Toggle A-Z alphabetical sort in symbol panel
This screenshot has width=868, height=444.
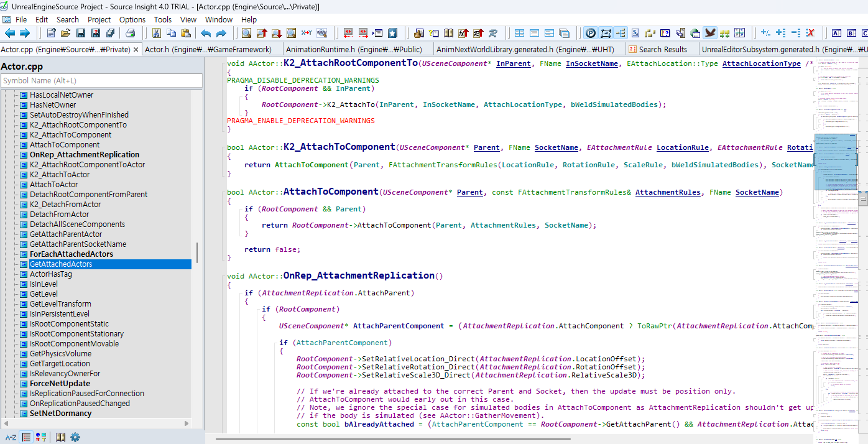coord(11,437)
